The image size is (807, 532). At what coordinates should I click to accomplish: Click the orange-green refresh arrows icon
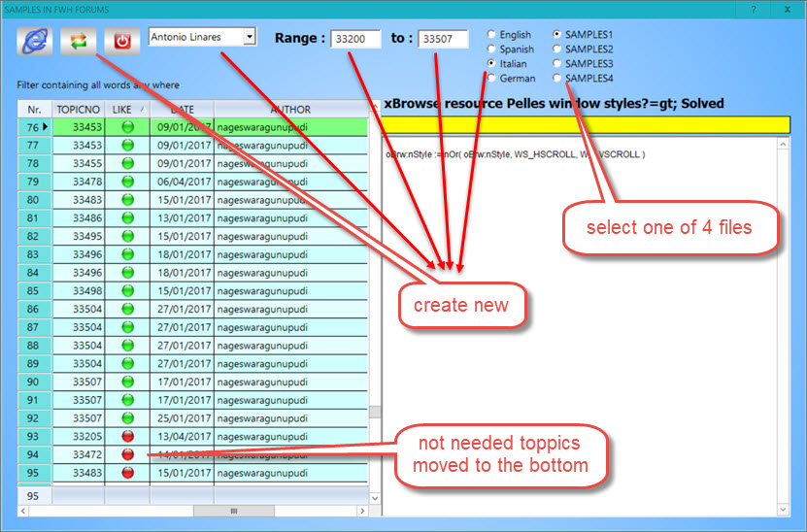coord(79,41)
